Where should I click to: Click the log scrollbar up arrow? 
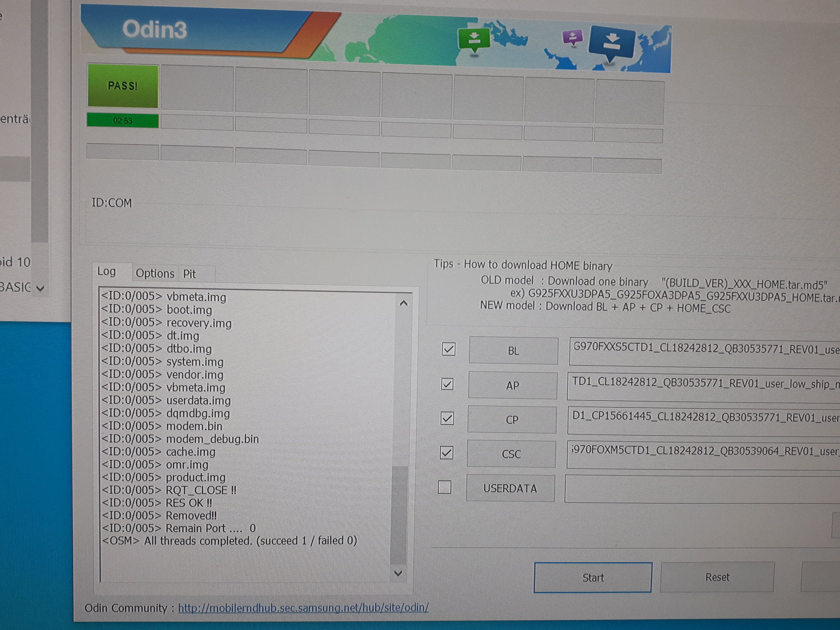[x=403, y=303]
